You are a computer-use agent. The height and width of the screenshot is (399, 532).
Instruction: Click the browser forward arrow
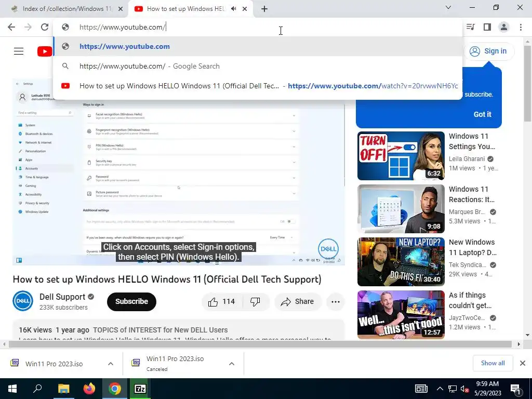(x=28, y=27)
